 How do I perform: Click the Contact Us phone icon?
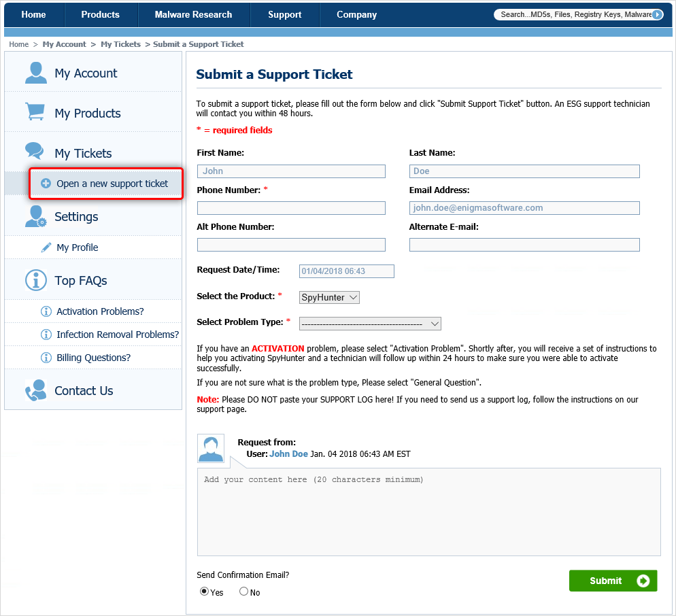pos(35,391)
